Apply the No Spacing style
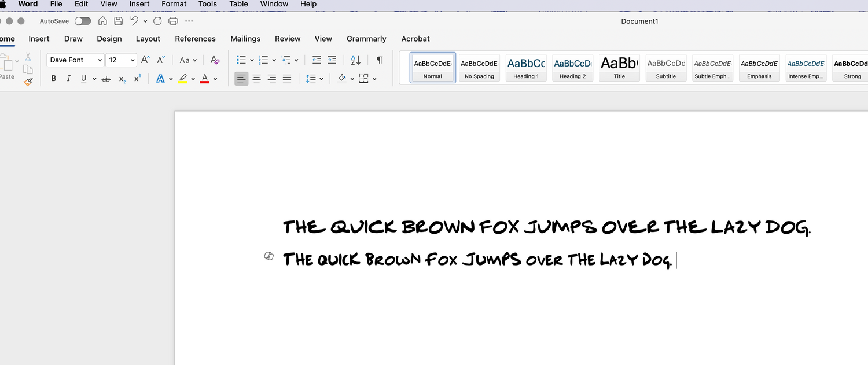Screen dimensions: 868x365 coord(479,67)
